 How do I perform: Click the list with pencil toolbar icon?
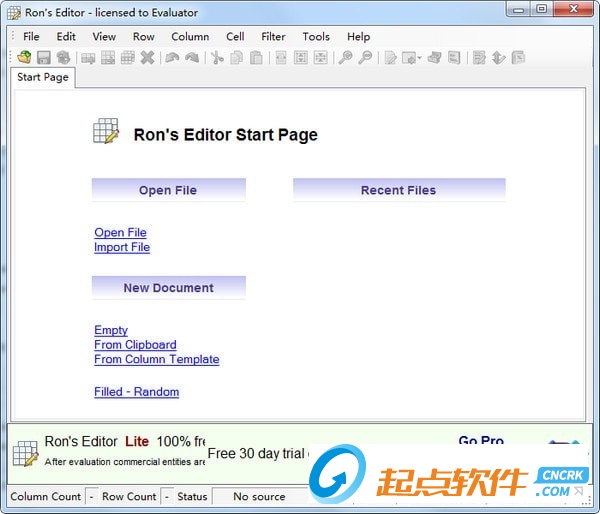pos(479,58)
